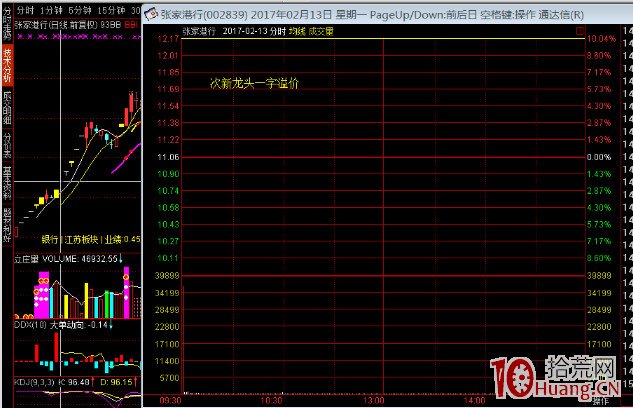Screen dimensions: 633x408
Task: Click the 江苏板块 sector link
Action: tap(83, 240)
